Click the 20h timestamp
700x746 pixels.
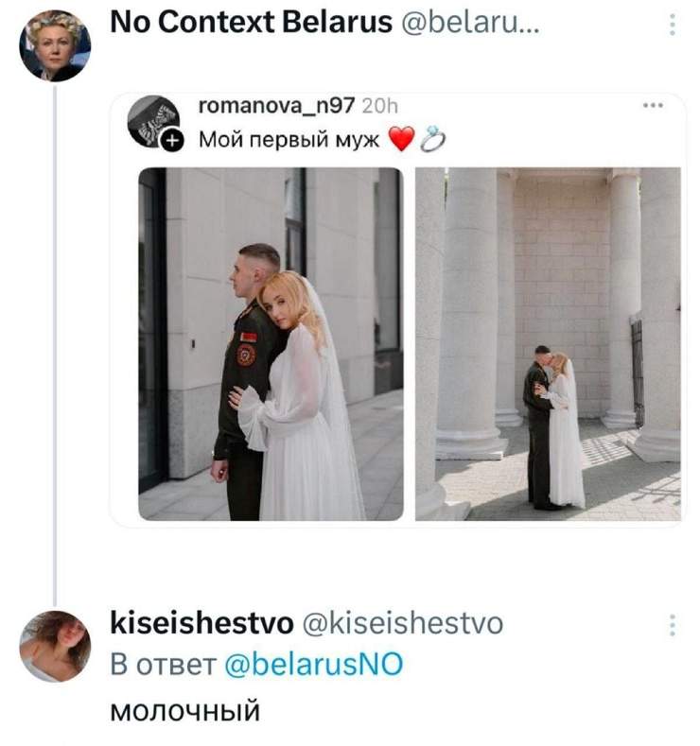click(380, 109)
